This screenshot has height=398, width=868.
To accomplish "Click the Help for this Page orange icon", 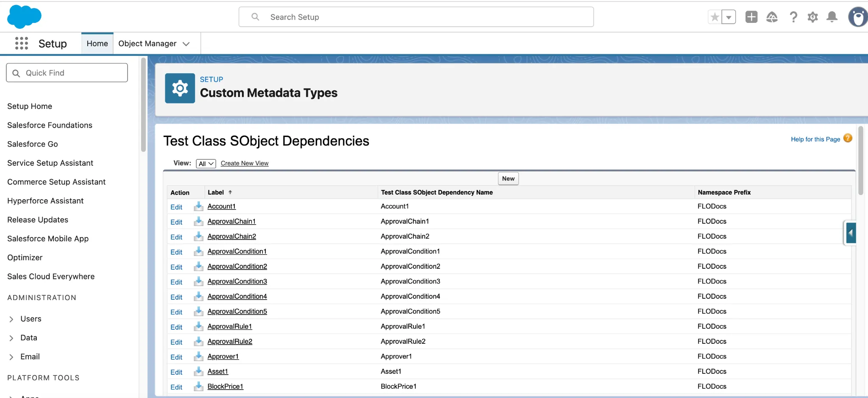I will (847, 138).
